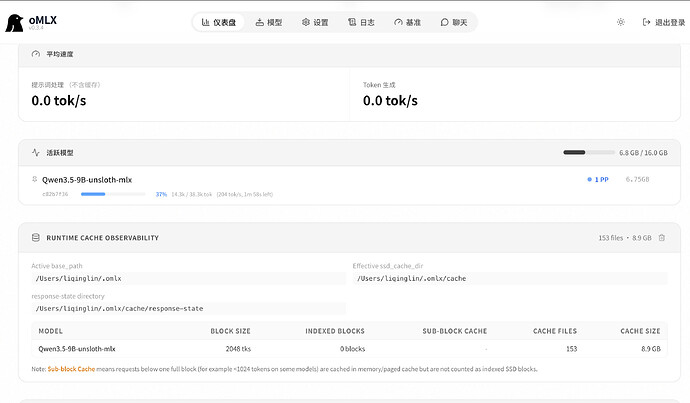690x403 pixels.
Task: Click the INDEXED BLOCKS column header
Action: point(335,331)
